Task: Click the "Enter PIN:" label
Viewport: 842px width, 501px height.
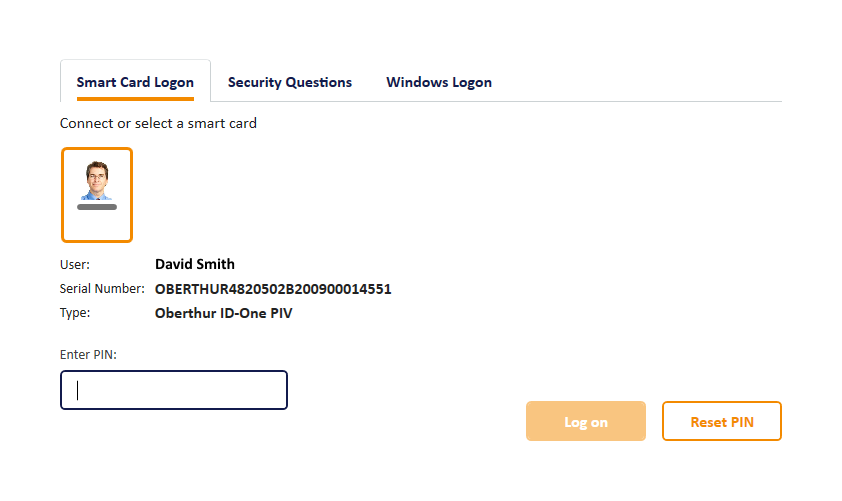Action: click(x=89, y=354)
